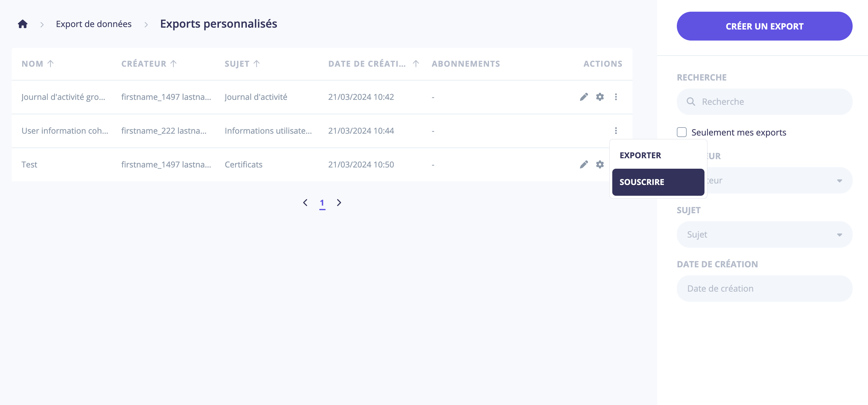Image resolution: width=868 pixels, height=405 pixels.
Task: Open the settings gear on the Test row
Action: point(600,165)
